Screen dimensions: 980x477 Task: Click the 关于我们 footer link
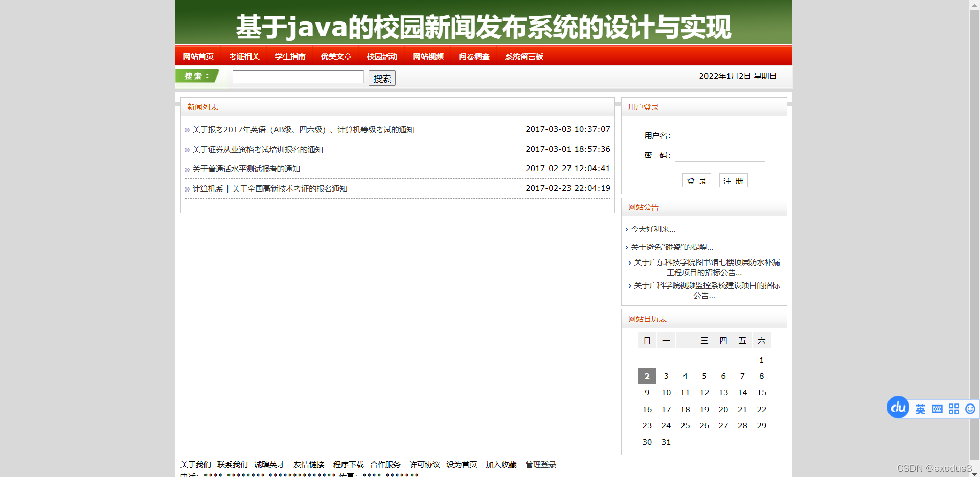[x=195, y=465]
